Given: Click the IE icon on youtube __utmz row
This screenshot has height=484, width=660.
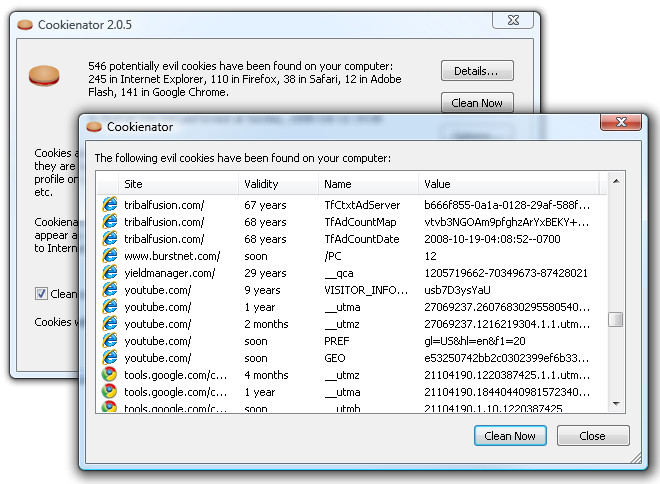Looking at the screenshot, I should coord(110,324).
